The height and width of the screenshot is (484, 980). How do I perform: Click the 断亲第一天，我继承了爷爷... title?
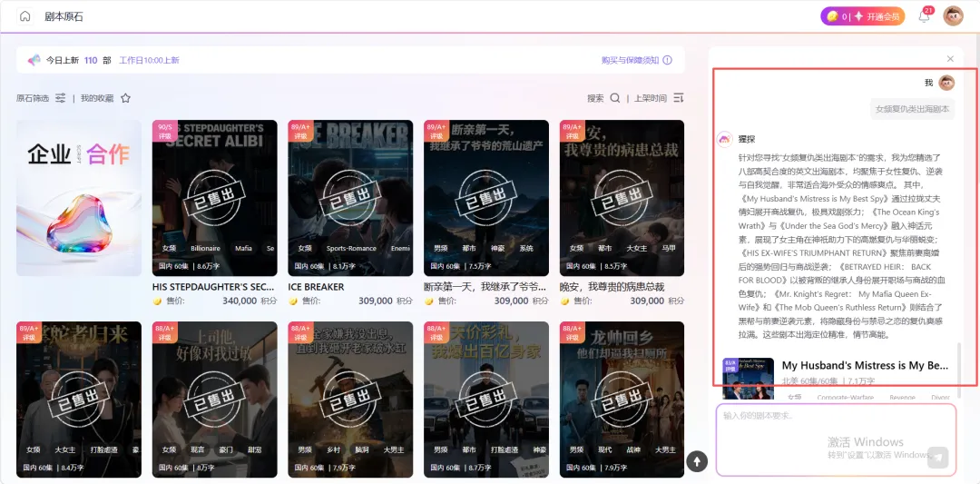click(x=485, y=287)
